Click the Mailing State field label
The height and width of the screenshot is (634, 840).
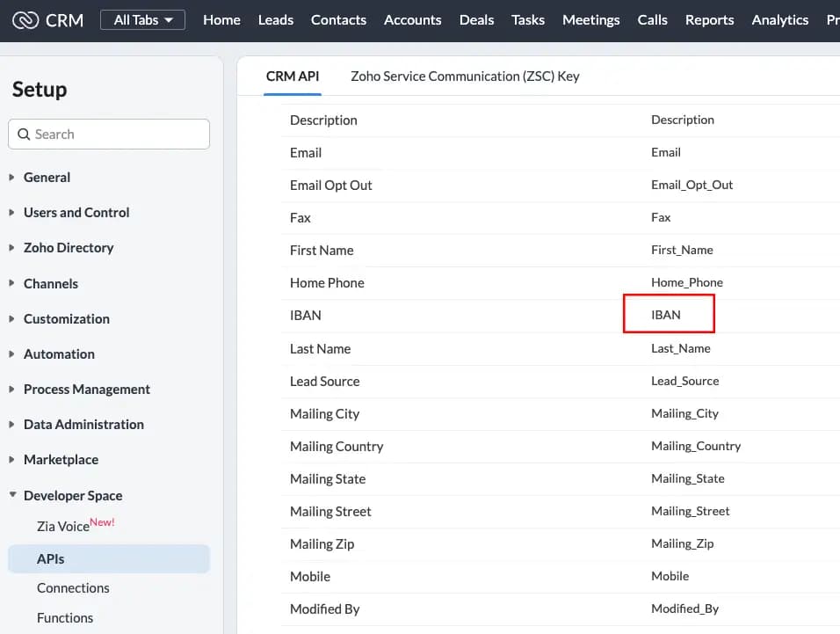(x=328, y=478)
